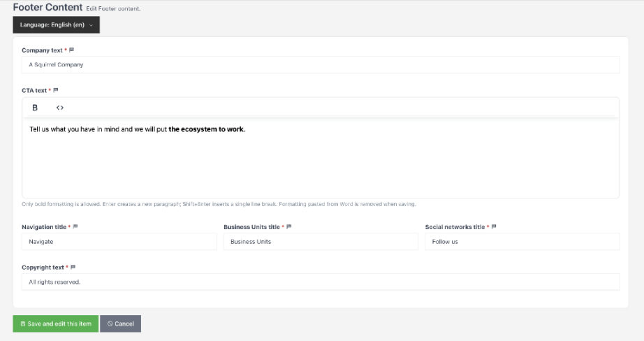Click the flag icon beside Navigation title

point(75,227)
